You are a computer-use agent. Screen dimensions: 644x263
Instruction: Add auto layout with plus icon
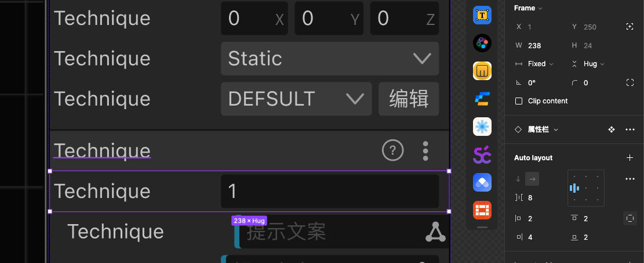pos(630,158)
